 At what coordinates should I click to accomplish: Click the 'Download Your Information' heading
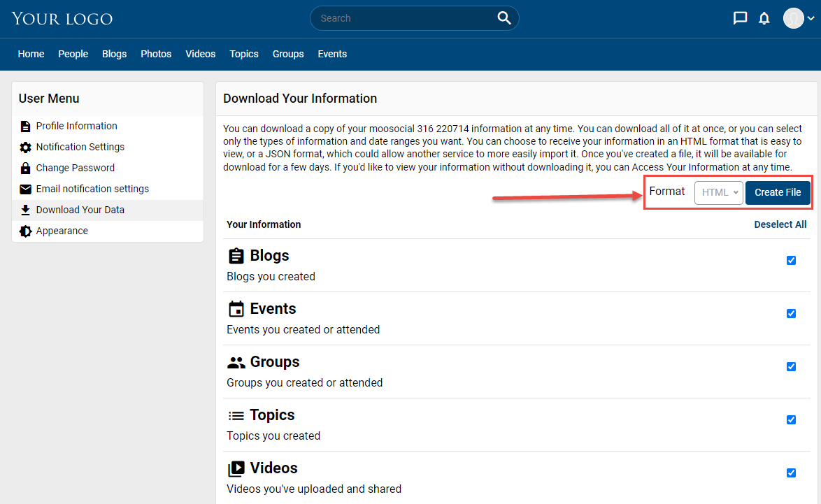300,99
